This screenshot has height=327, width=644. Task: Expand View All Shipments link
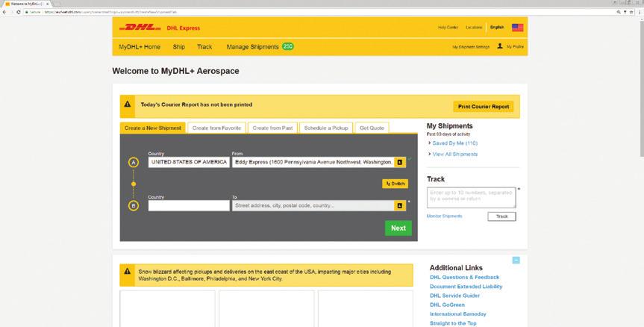454,154
